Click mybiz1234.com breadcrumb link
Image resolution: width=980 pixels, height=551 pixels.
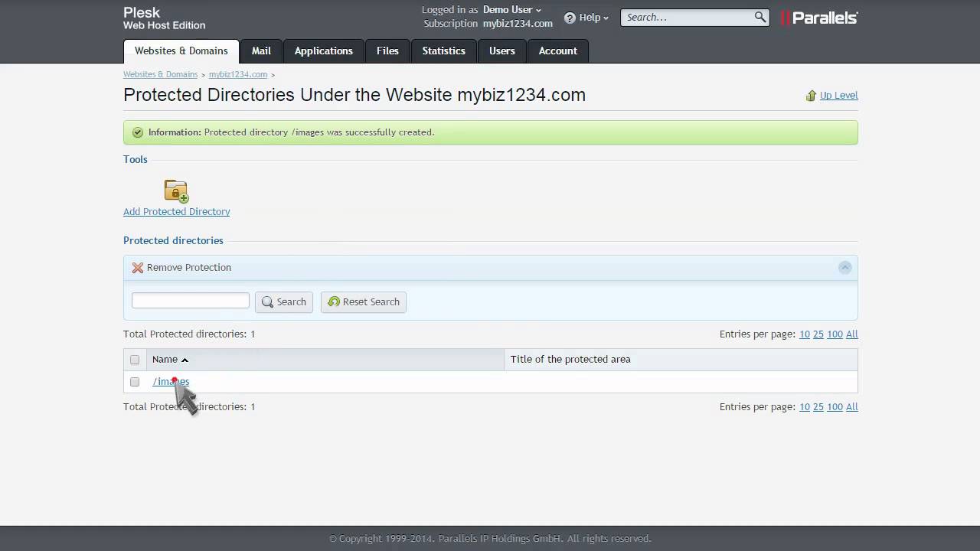coord(238,74)
